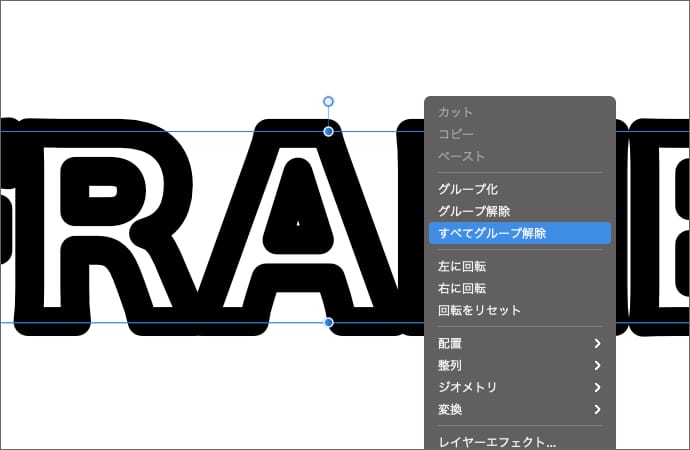Image resolution: width=690 pixels, height=450 pixels.
Task: Open the 変換 submenu
Action: tap(519, 409)
